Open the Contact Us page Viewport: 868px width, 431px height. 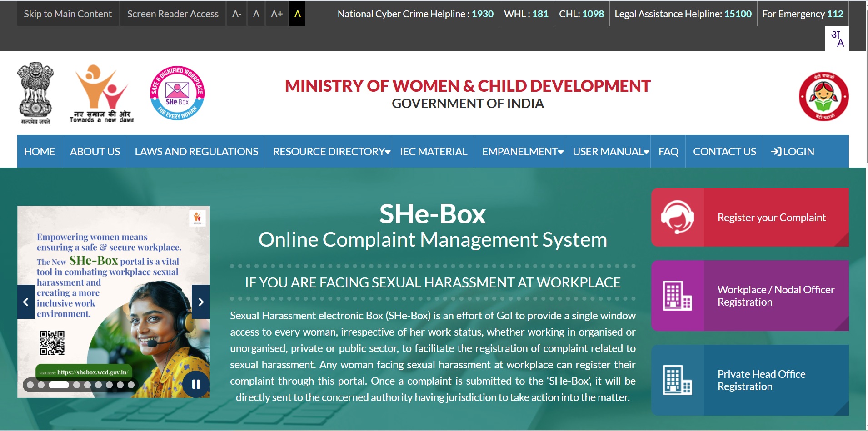click(x=724, y=152)
